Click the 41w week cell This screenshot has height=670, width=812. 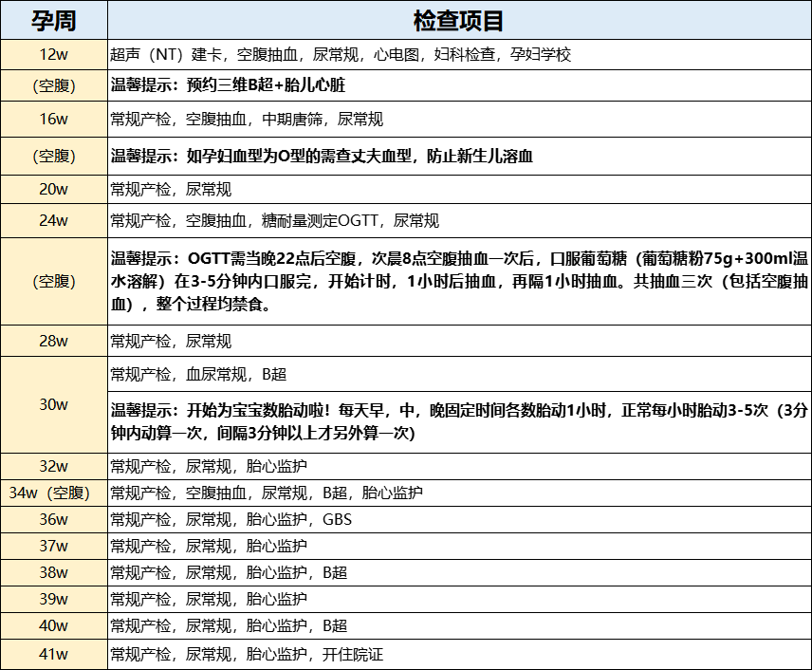[x=53, y=655]
